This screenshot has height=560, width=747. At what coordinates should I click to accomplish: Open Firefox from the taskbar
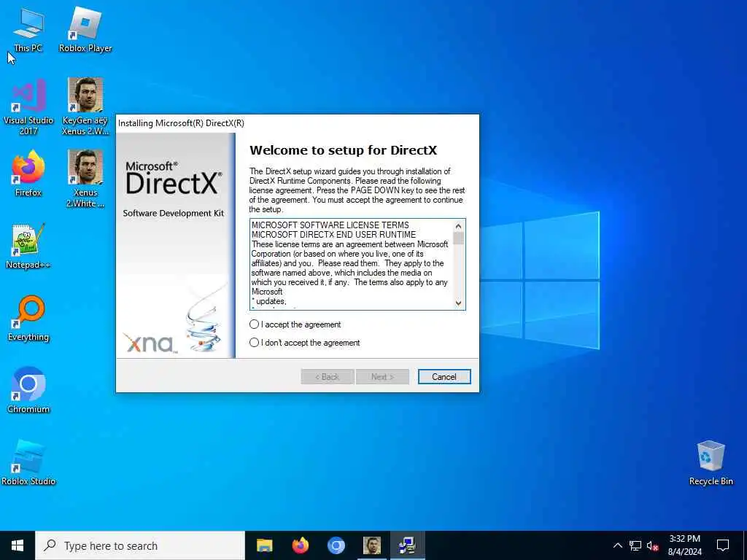(x=300, y=545)
